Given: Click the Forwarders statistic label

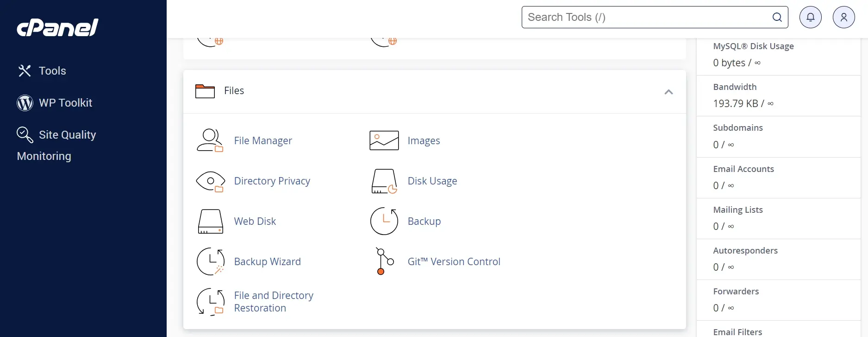Looking at the screenshot, I should point(736,292).
